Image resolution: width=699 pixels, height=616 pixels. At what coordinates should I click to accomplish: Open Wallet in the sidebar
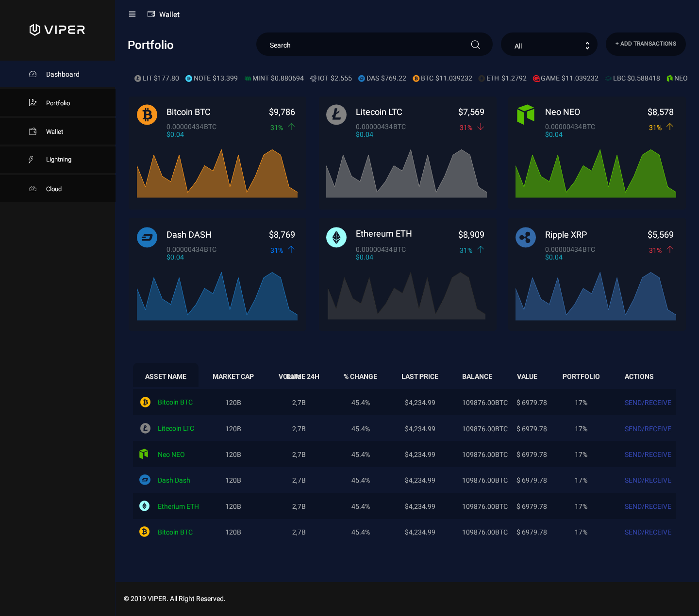click(x=58, y=131)
